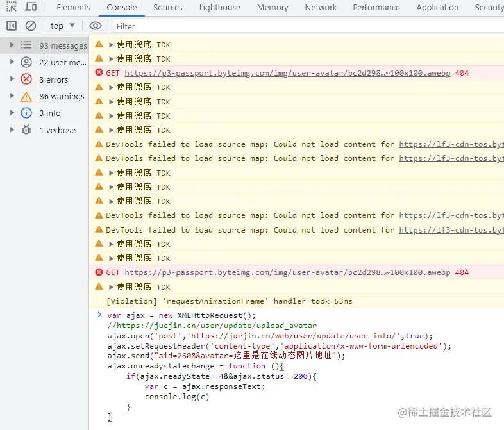
Task: Expand the 86 warnings group arrow
Action: click(12, 95)
